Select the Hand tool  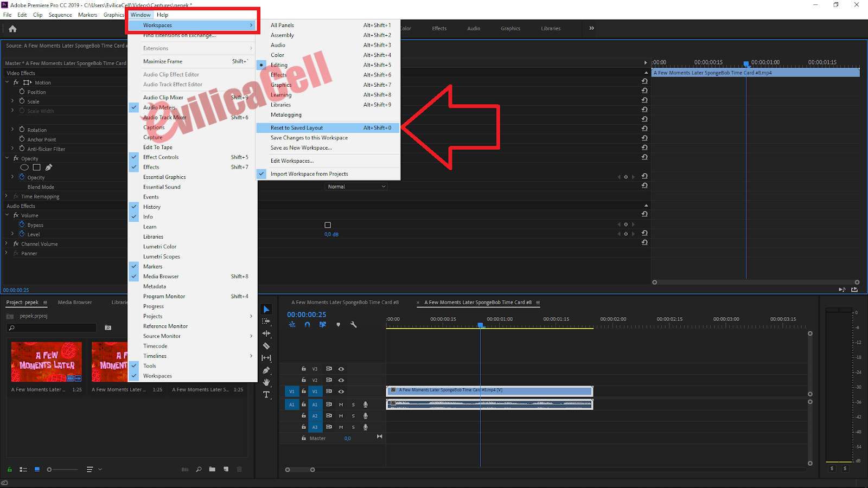(x=266, y=382)
